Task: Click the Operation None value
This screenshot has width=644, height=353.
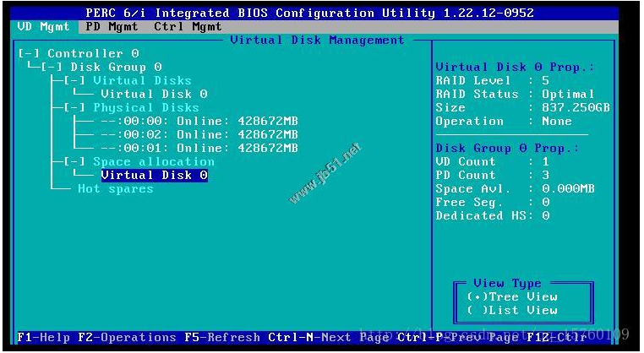Action: (556, 122)
